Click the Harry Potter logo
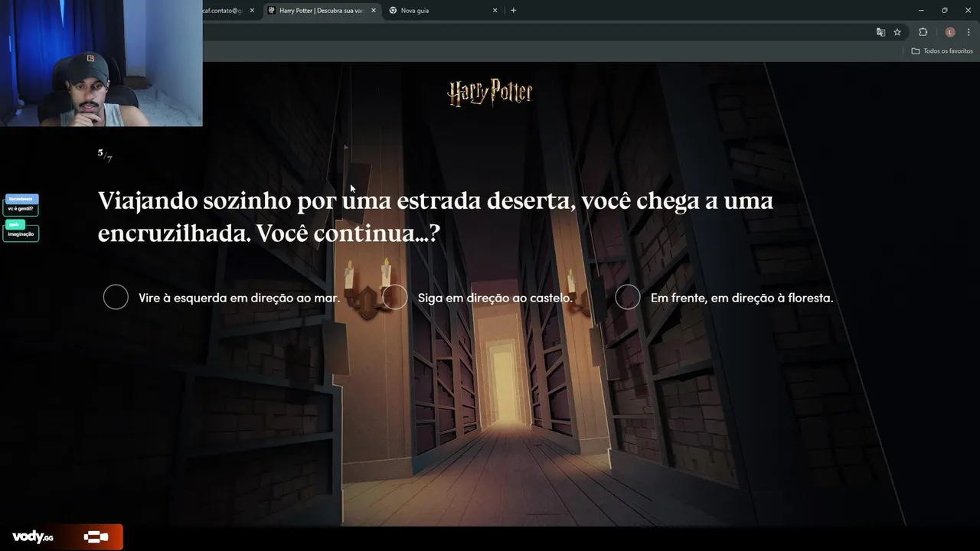 (x=490, y=93)
